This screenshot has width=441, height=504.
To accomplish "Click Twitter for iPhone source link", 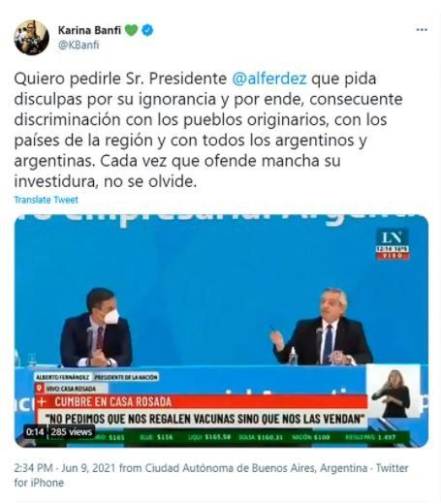I will point(211,476).
